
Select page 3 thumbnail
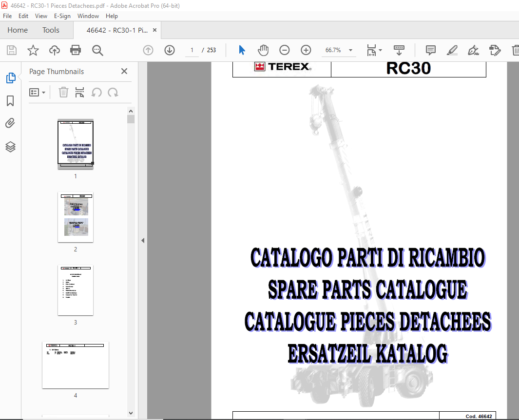pyautogui.click(x=76, y=290)
